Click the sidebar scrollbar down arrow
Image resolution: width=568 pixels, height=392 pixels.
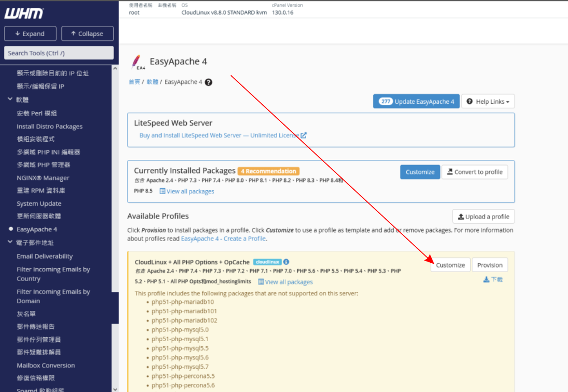tap(115, 388)
